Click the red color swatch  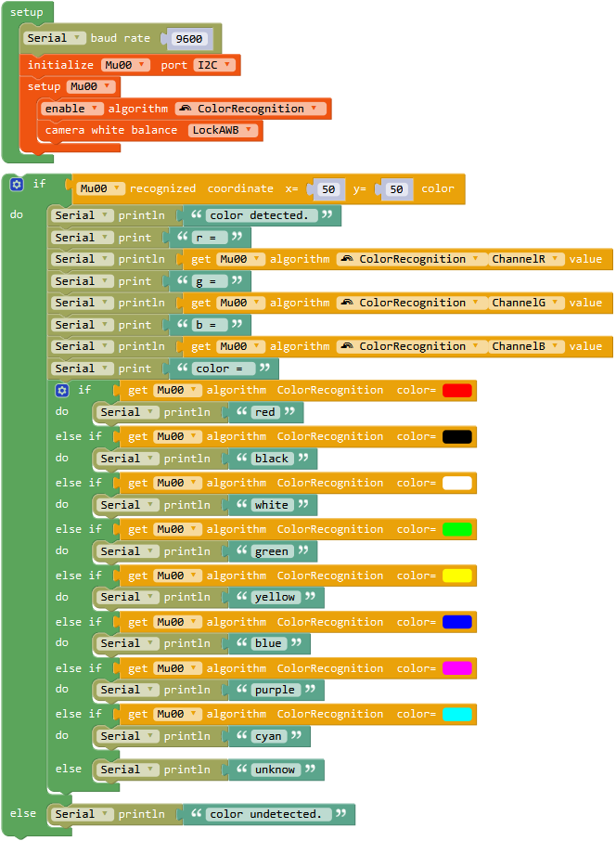click(457, 391)
